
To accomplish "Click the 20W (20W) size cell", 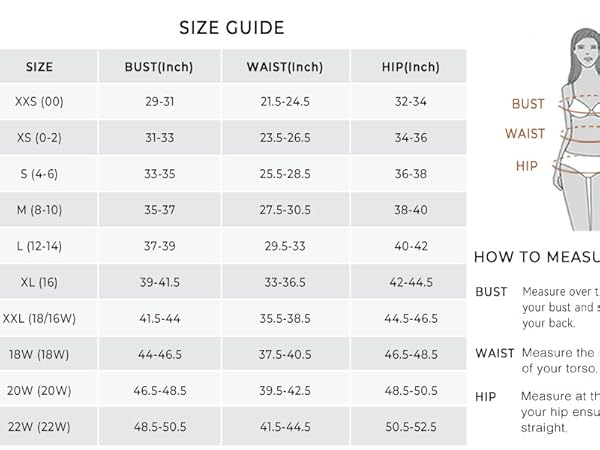I will [x=39, y=390].
